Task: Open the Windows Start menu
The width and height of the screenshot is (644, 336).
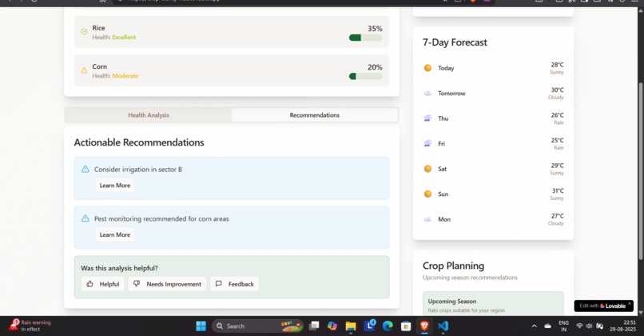Action: tap(201, 326)
